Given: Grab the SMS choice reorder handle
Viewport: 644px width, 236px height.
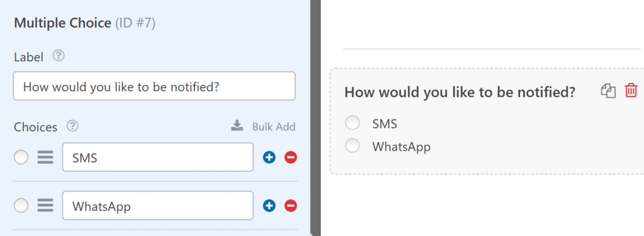Looking at the screenshot, I should pos(45,157).
